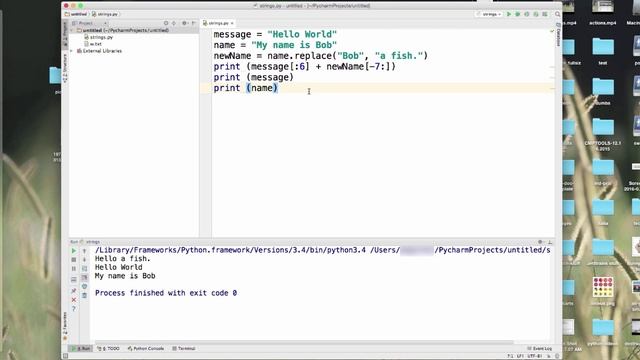Click the code line starting 'newName = name.replace'

[320, 56]
